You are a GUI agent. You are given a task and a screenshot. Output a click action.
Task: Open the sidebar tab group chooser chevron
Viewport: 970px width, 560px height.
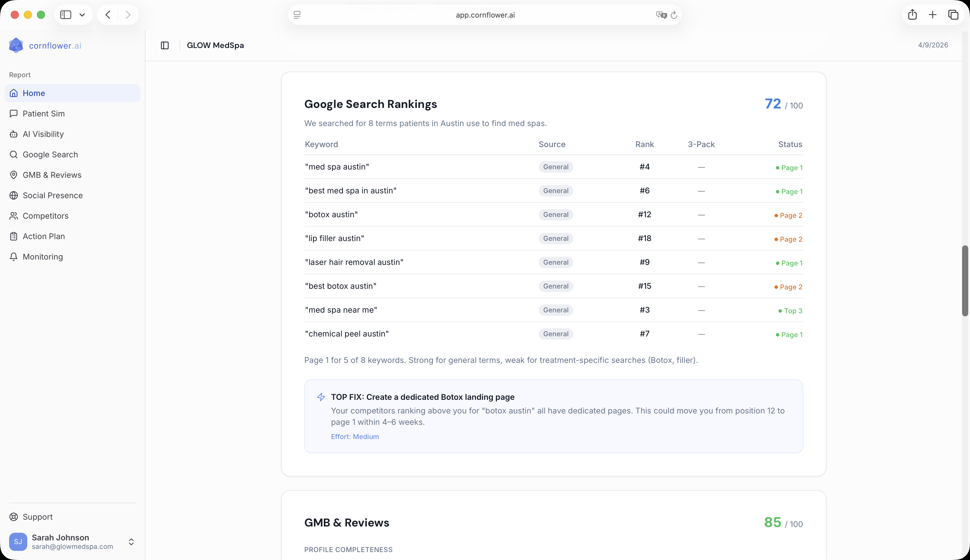(x=82, y=14)
